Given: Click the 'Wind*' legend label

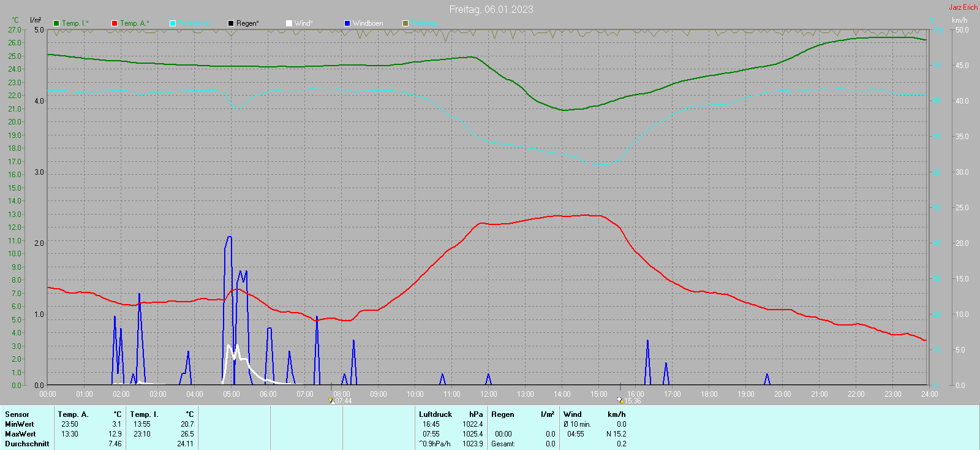Looking at the screenshot, I should click(x=304, y=23).
